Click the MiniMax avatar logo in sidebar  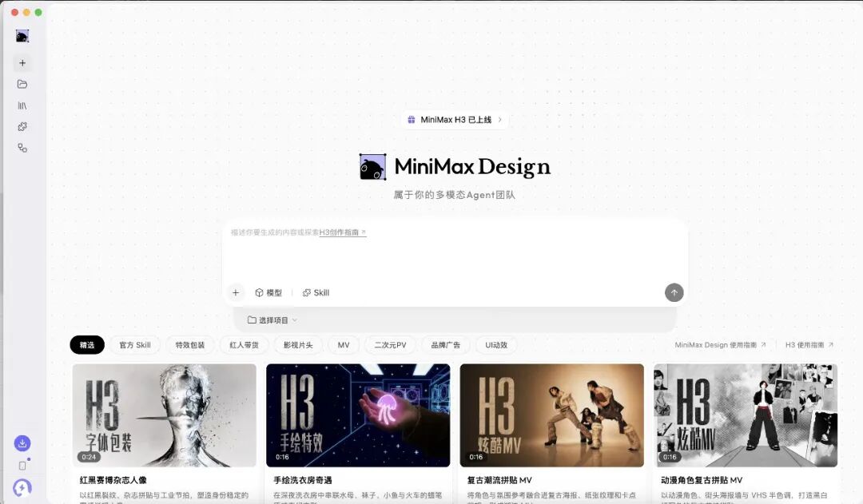point(22,36)
